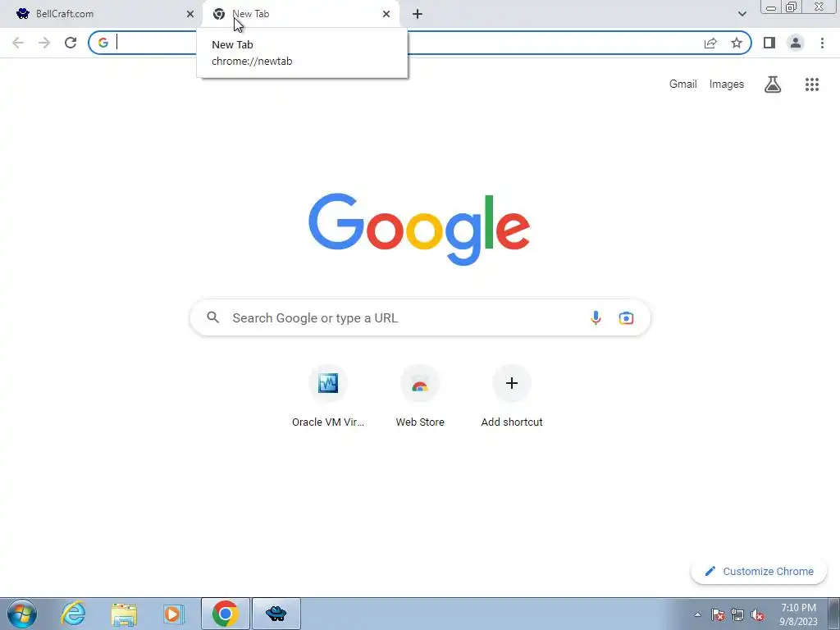The width and height of the screenshot is (840, 630).
Task: Focus the Search Google or type a URL box
Action: click(x=420, y=317)
